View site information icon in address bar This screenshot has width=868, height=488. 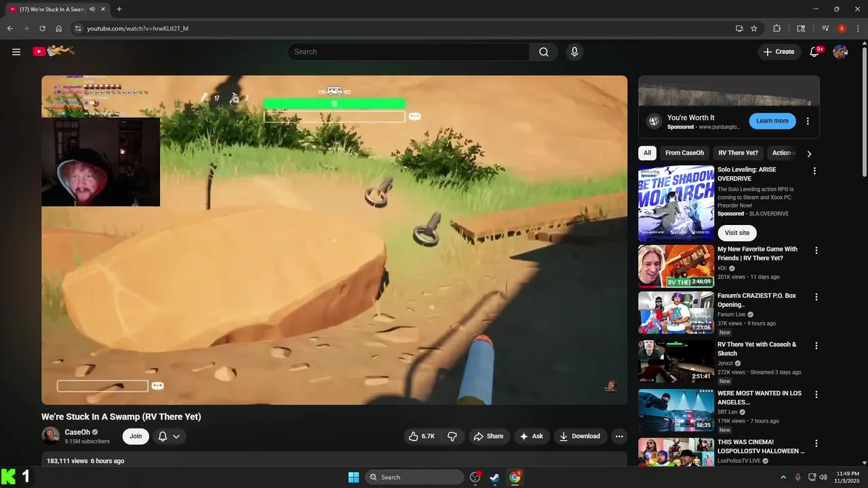tap(78, 28)
